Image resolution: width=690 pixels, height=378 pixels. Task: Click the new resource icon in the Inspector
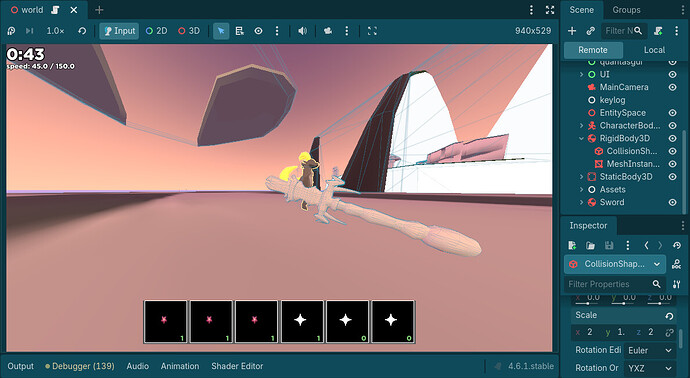coord(572,245)
